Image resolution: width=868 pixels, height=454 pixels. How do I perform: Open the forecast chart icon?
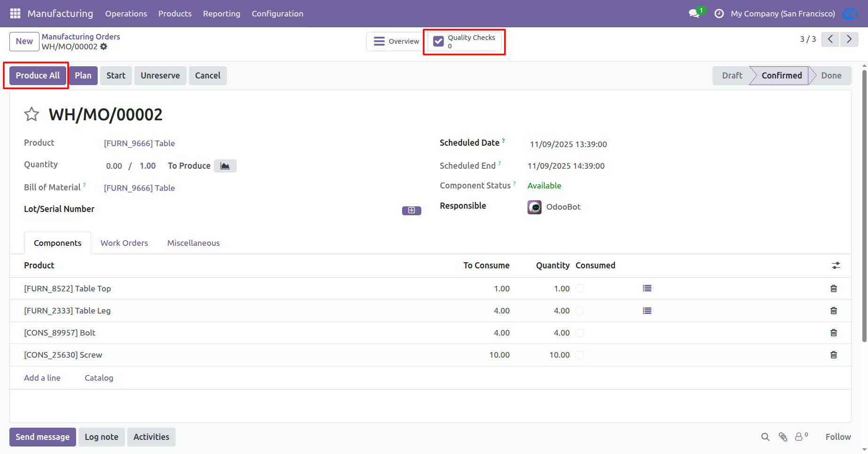[225, 166]
